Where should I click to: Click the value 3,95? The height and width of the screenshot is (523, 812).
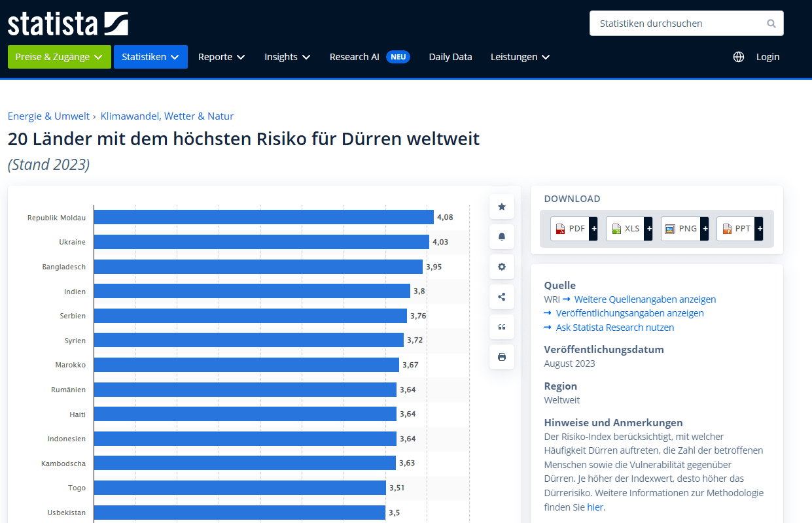pyautogui.click(x=434, y=267)
